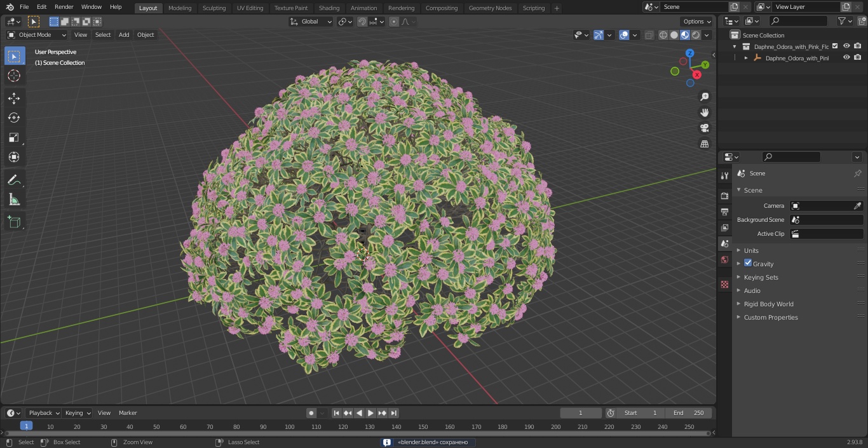The width and height of the screenshot is (868, 448).
Task: Toggle show overlays button
Action: tap(624, 35)
